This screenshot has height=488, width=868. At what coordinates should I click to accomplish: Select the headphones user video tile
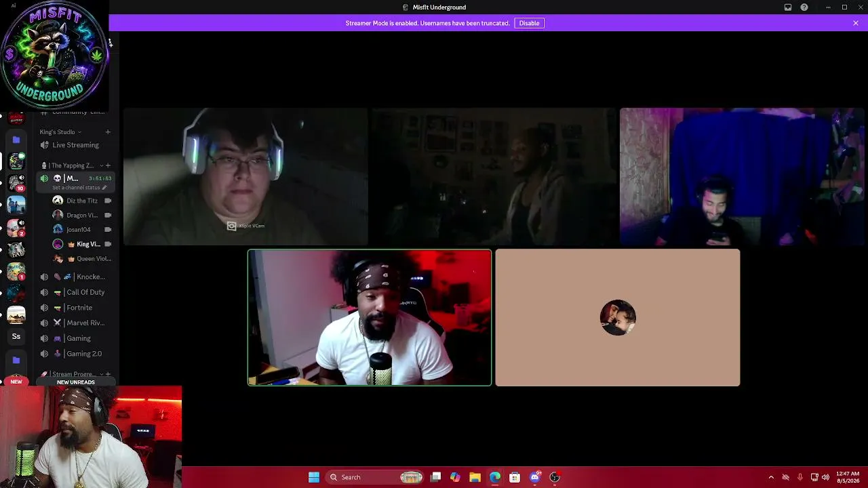pyautogui.click(x=245, y=176)
